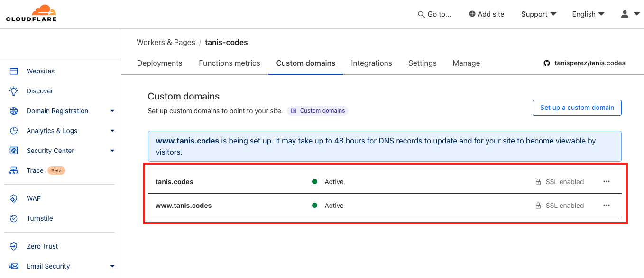Open the English language dropdown

tap(588, 14)
